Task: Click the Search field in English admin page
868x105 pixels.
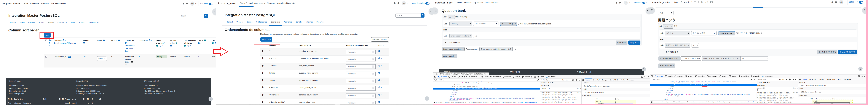Action: point(192,16)
